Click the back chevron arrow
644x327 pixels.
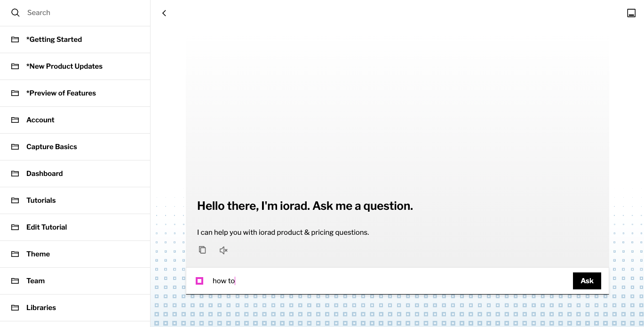click(164, 13)
